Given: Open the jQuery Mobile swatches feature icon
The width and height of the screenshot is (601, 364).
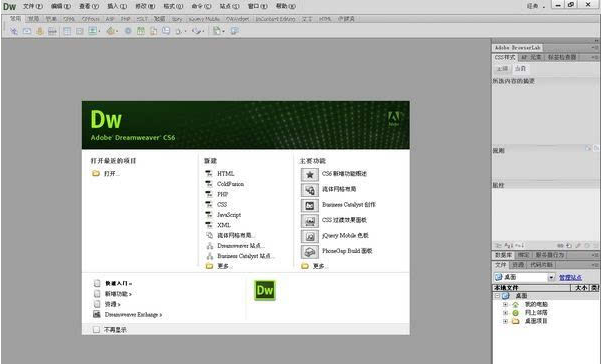Looking at the screenshot, I should [310, 236].
